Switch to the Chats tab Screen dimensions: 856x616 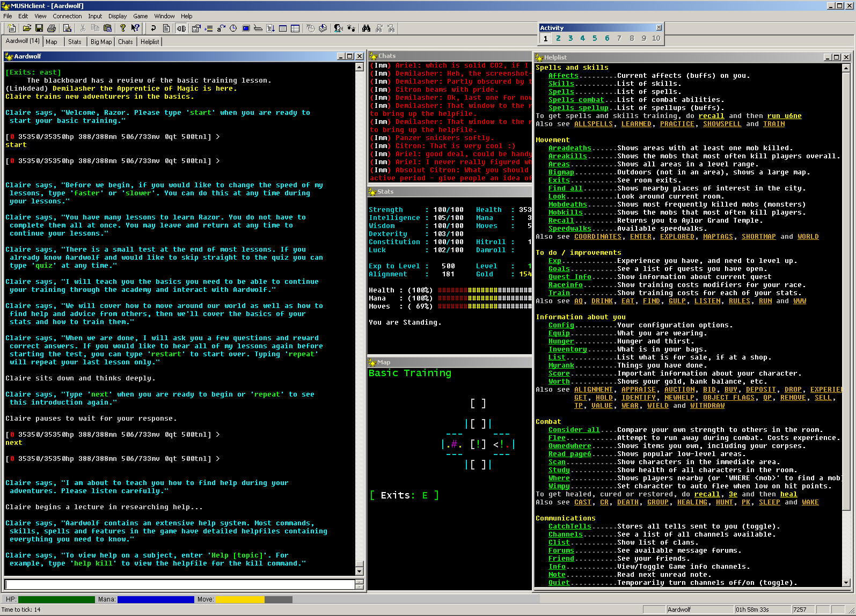(125, 41)
